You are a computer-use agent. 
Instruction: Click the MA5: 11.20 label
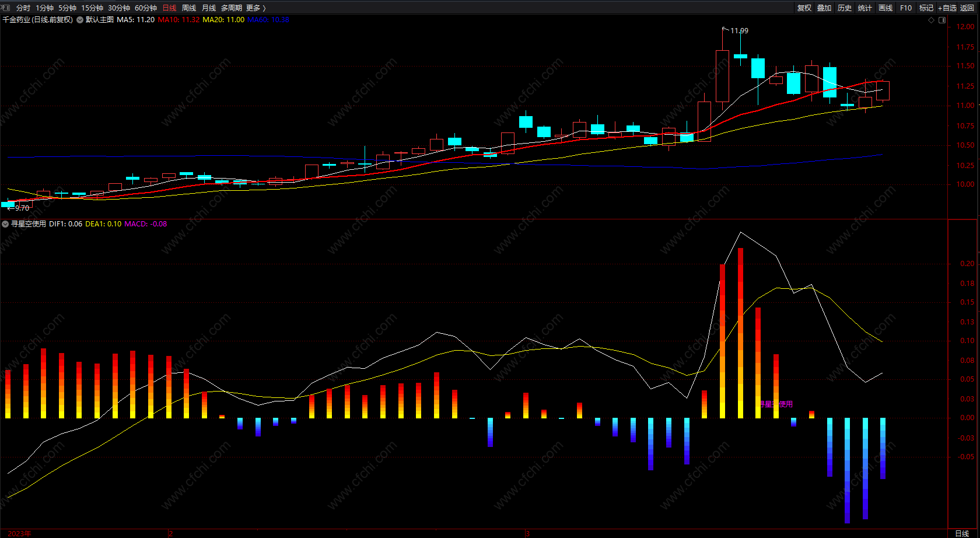coord(135,20)
